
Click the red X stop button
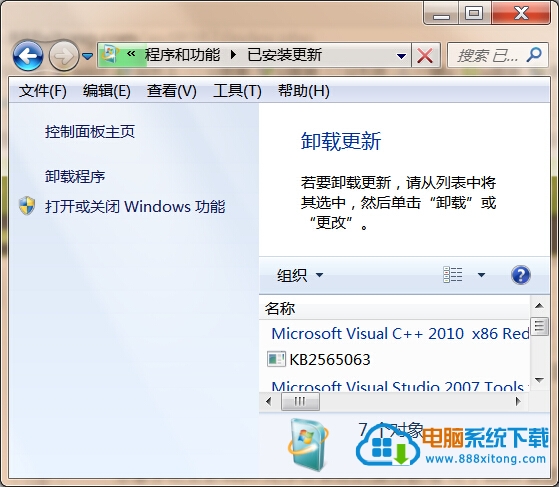425,55
